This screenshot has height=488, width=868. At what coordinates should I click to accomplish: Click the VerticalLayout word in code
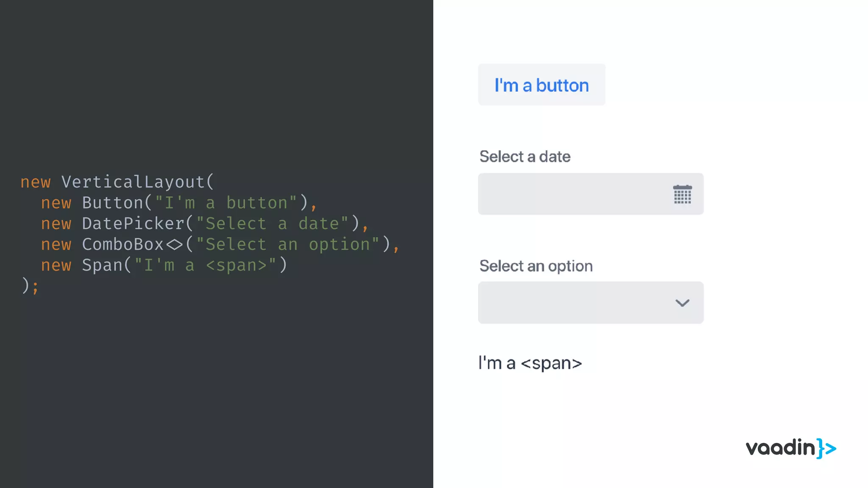point(133,182)
